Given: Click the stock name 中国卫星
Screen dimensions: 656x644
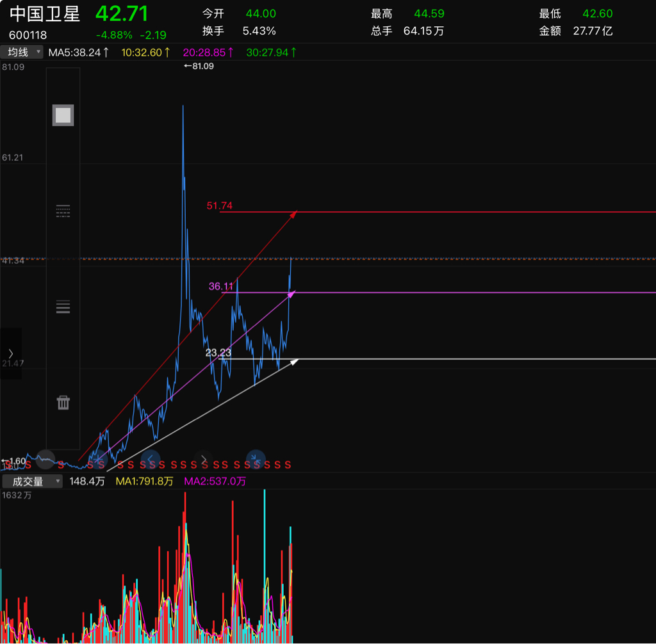Looking at the screenshot, I should coord(45,14).
